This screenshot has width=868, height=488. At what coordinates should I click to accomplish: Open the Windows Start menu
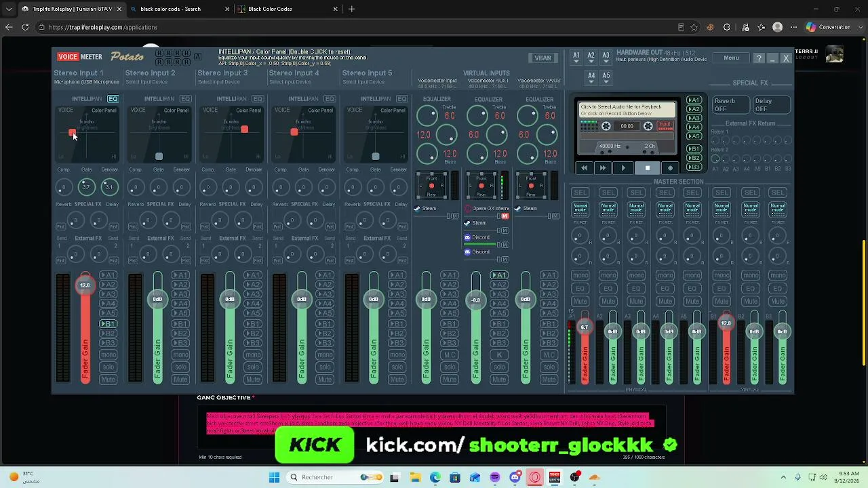coord(274,477)
